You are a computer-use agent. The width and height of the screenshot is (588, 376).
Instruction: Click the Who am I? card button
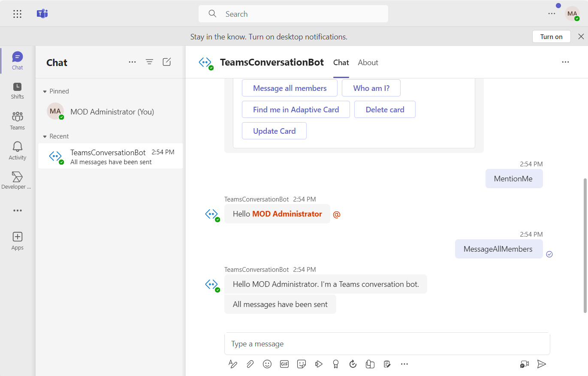(371, 88)
